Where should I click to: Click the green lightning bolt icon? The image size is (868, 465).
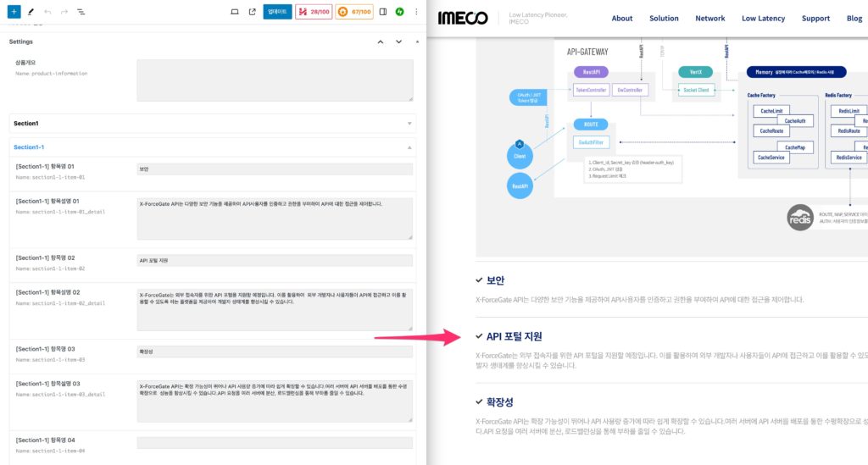pyautogui.click(x=400, y=12)
